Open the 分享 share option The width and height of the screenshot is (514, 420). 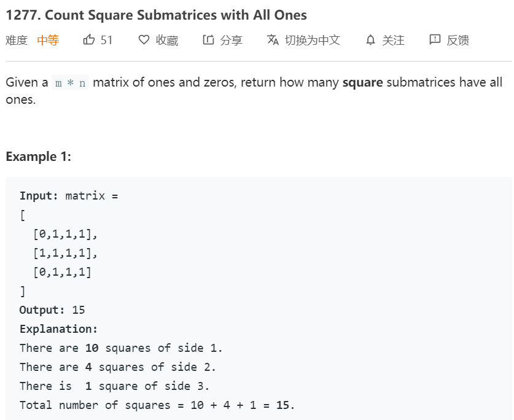coord(231,40)
